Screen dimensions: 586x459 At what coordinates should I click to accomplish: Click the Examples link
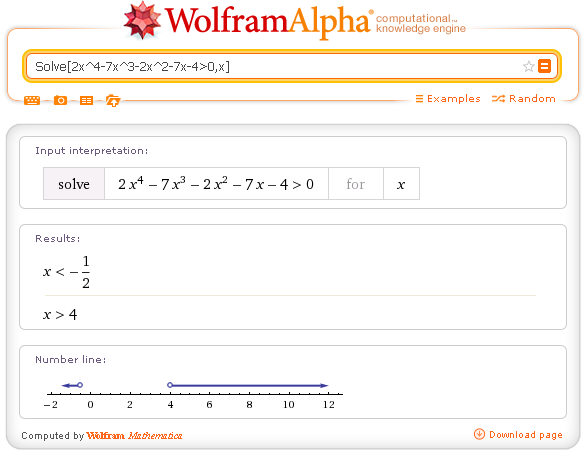[x=448, y=99]
